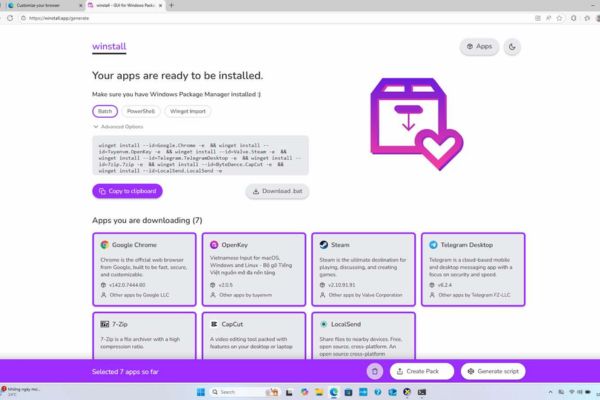Open the read aloud toolbar icon
The width and height of the screenshot is (600, 400).
[x=548, y=18]
